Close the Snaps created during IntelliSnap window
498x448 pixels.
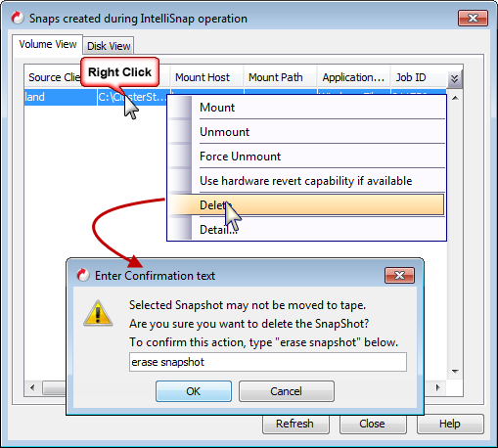pos(473,18)
